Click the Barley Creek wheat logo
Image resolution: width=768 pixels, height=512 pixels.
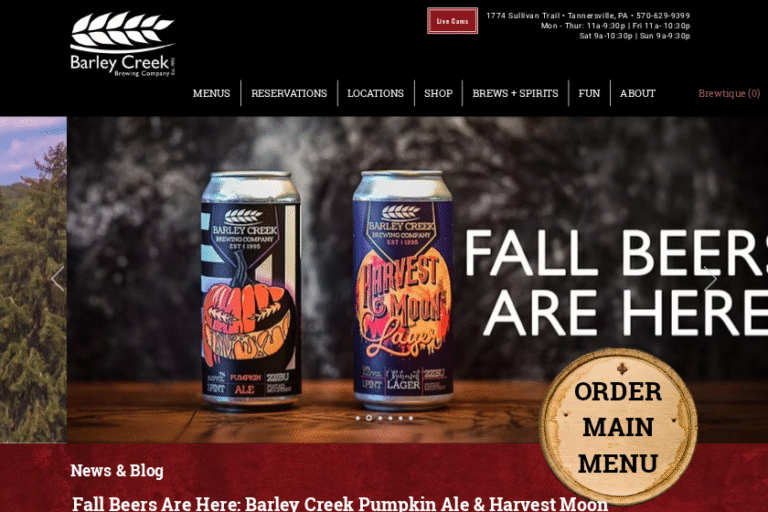pyautogui.click(x=122, y=44)
